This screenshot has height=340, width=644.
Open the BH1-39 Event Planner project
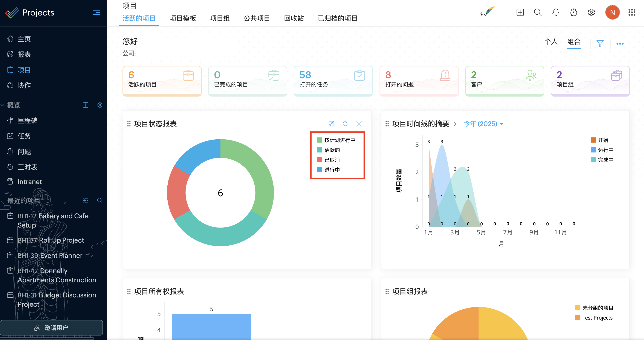(x=50, y=255)
